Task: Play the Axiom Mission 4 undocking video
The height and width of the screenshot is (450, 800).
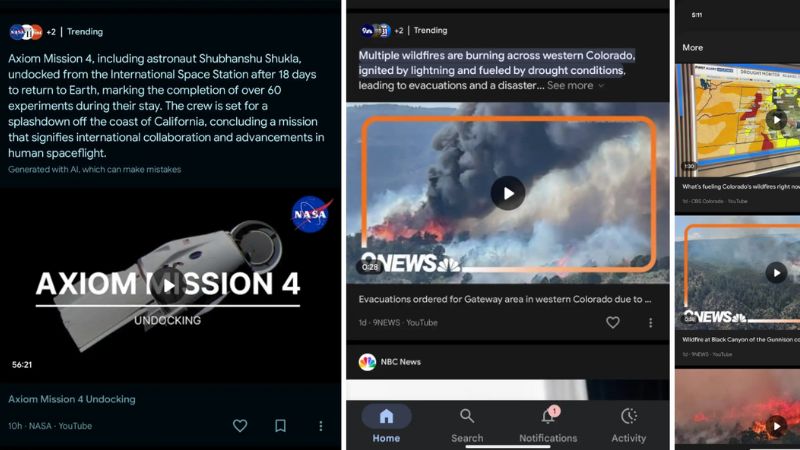Action: tap(169, 287)
